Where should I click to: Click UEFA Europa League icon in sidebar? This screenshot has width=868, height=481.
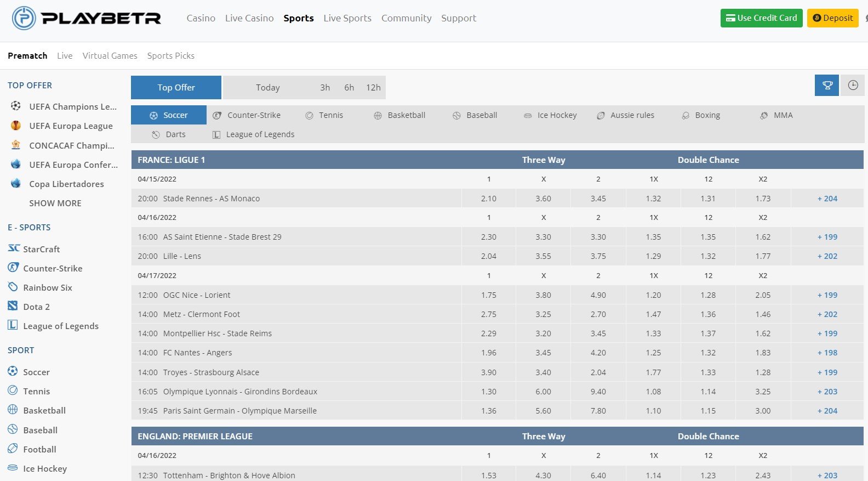(x=16, y=126)
